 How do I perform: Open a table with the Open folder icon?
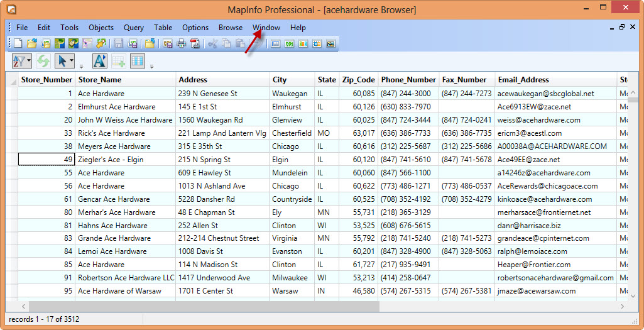point(32,43)
